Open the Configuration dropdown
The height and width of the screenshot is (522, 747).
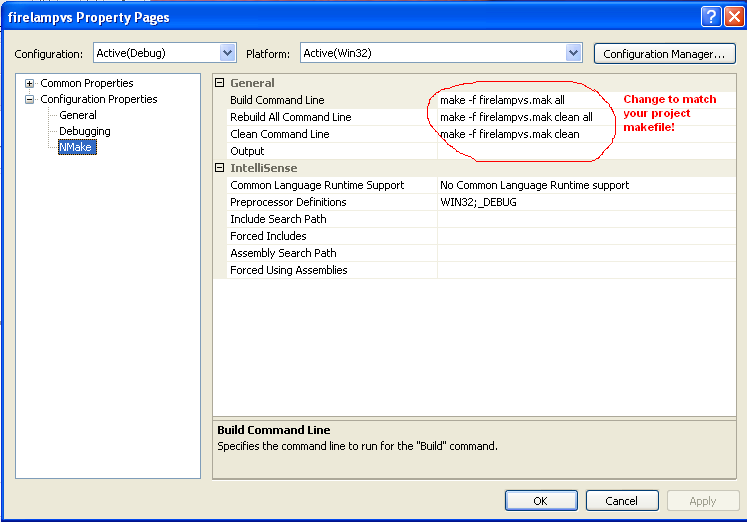pyautogui.click(x=226, y=53)
